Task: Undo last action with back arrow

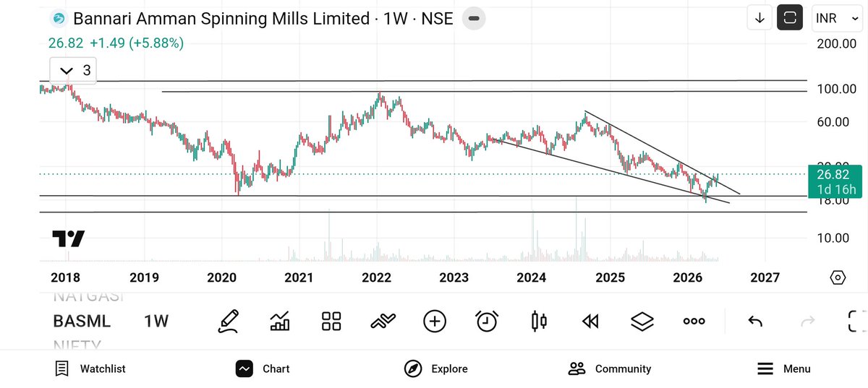Action: pos(755,321)
